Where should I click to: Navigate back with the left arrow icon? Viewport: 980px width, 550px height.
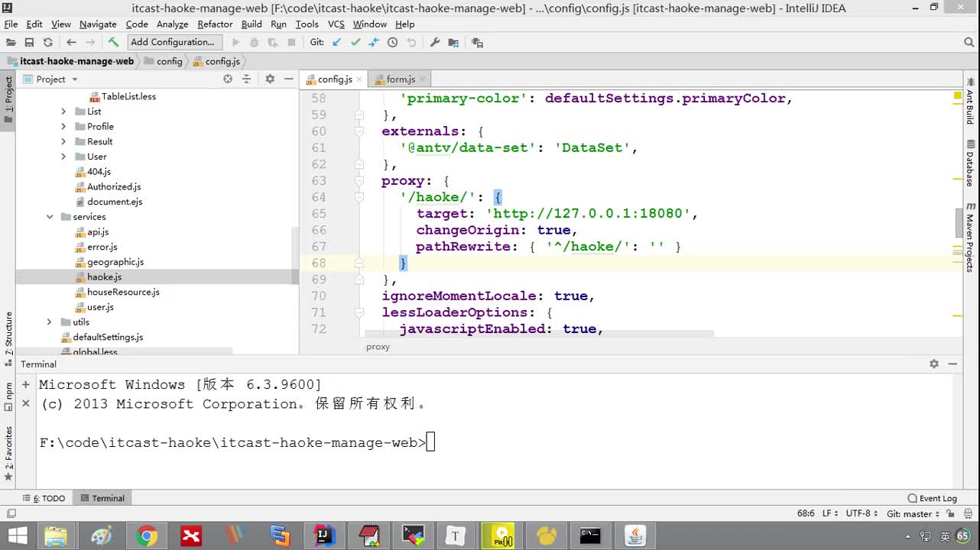point(71,43)
